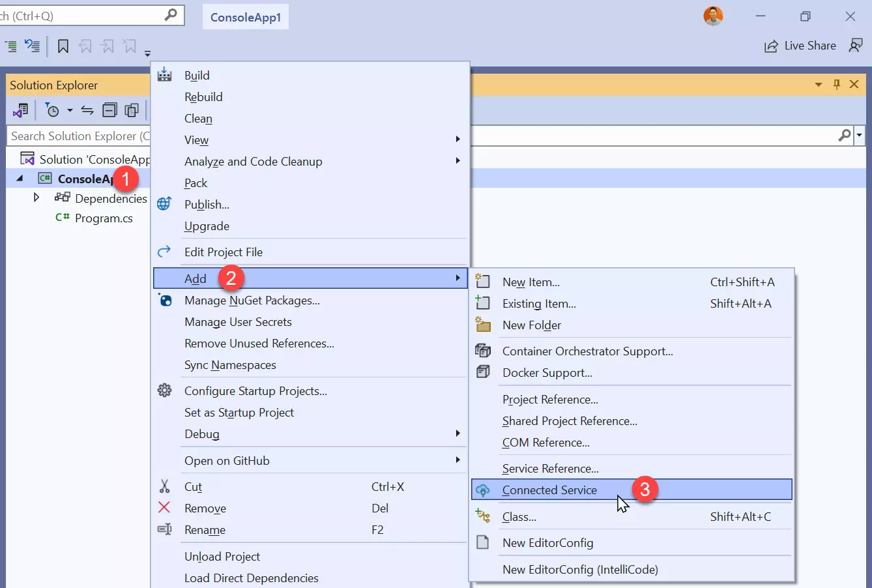Click the Live Share icon

point(772,46)
